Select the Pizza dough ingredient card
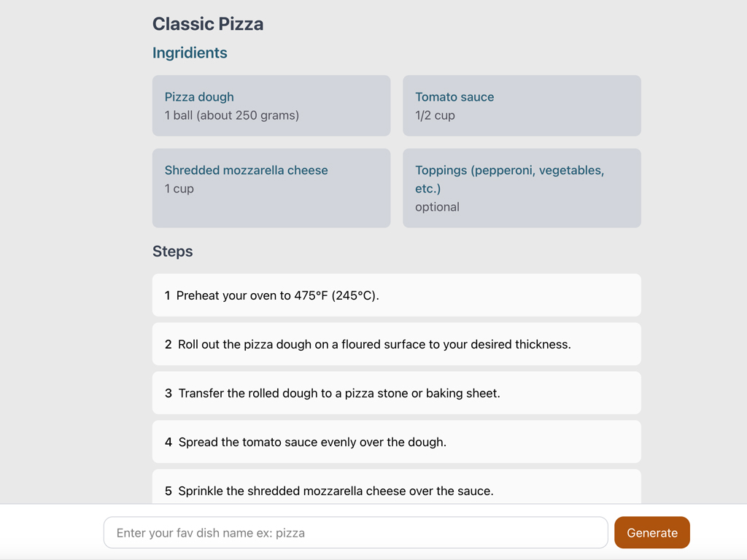 [271, 106]
